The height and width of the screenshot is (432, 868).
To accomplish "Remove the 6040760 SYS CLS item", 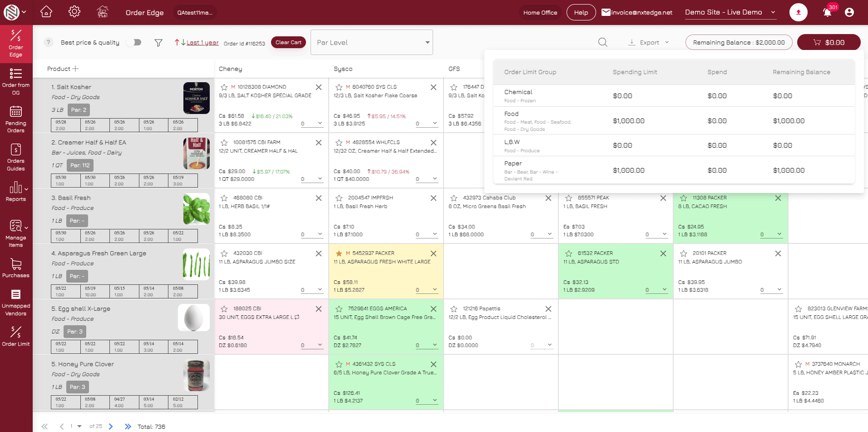I will pos(434,87).
